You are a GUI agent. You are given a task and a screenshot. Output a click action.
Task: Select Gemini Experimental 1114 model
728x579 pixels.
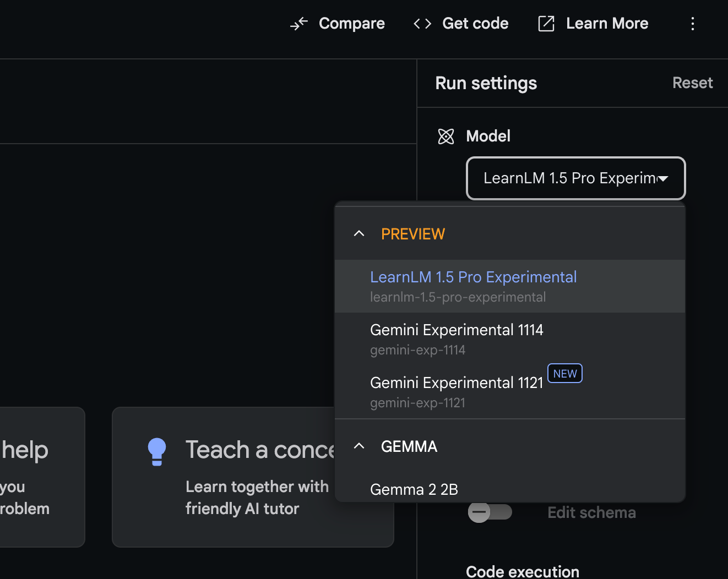coord(510,339)
